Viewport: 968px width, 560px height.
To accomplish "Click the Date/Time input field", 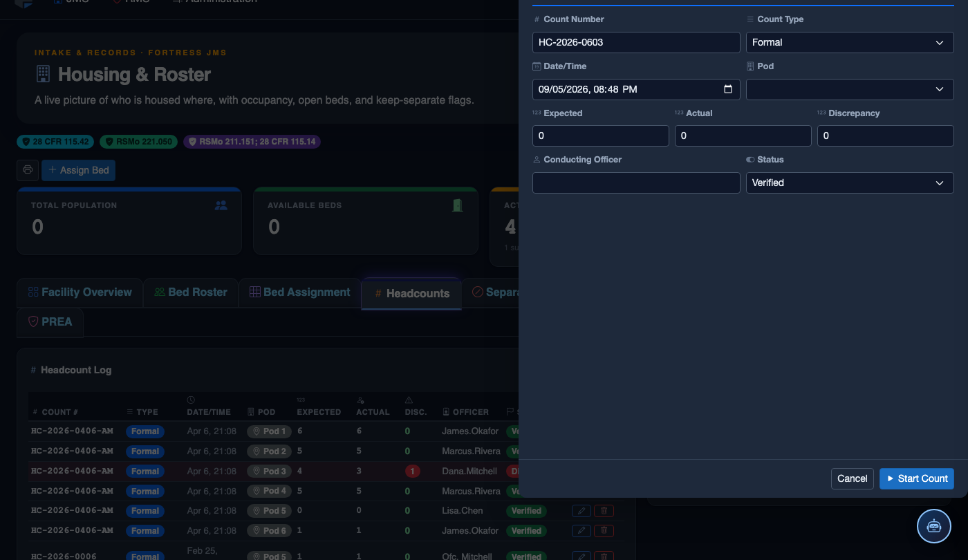I will pos(636,89).
